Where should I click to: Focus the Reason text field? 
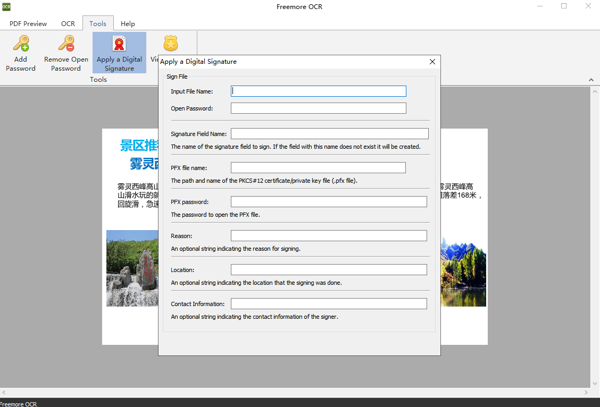pyautogui.click(x=329, y=236)
